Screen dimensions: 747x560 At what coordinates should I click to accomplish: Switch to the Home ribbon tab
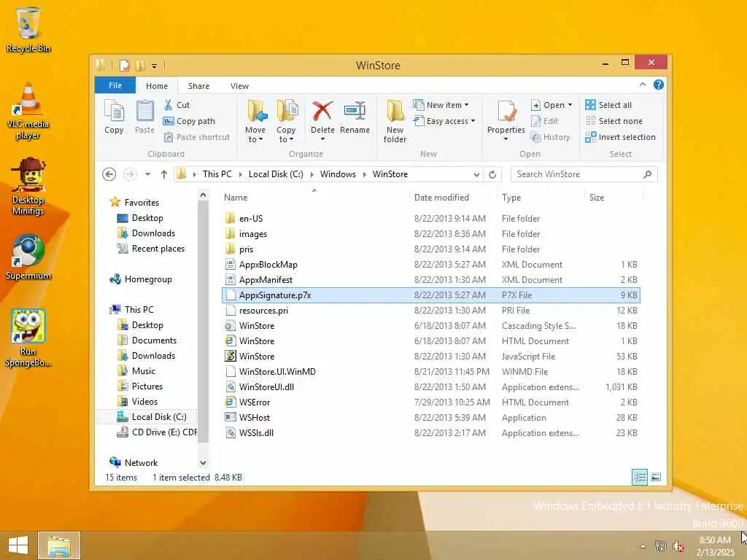tap(157, 86)
